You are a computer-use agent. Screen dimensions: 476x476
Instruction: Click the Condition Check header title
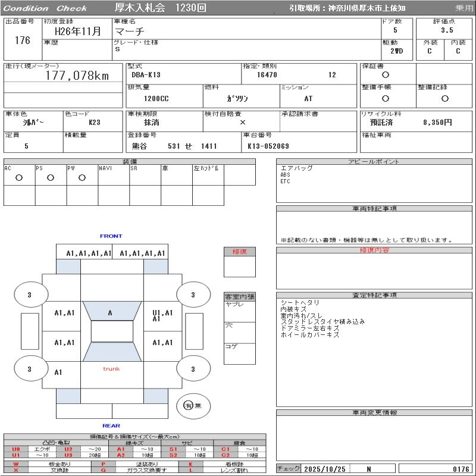click(45, 8)
